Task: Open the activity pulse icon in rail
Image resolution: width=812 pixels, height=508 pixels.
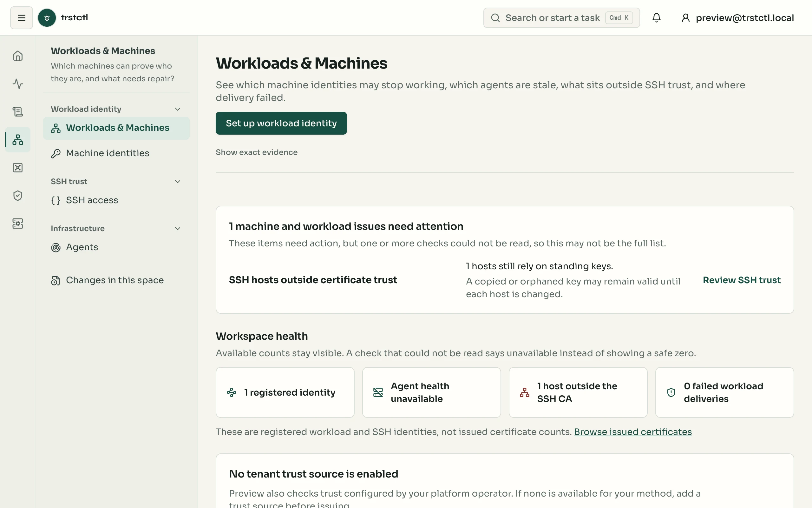Action: click(18, 84)
